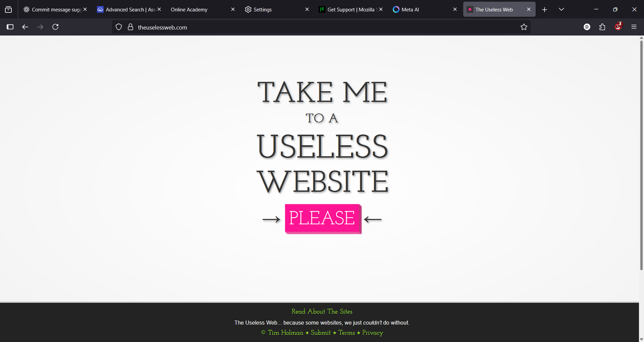Close the Commit message tab

pyautogui.click(x=85, y=9)
